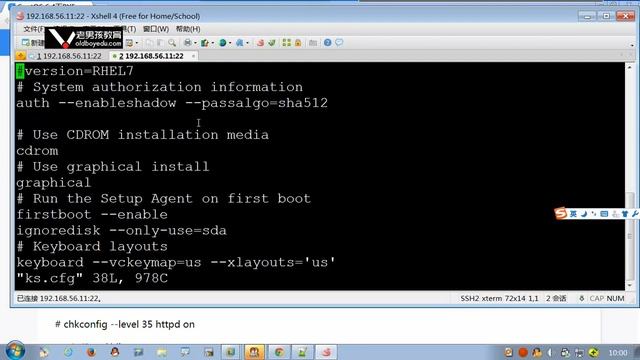The width and height of the screenshot is (640, 360).
Task: Click the line 'auth --enableshadow --passalgo=sha512'
Action: pos(172,103)
